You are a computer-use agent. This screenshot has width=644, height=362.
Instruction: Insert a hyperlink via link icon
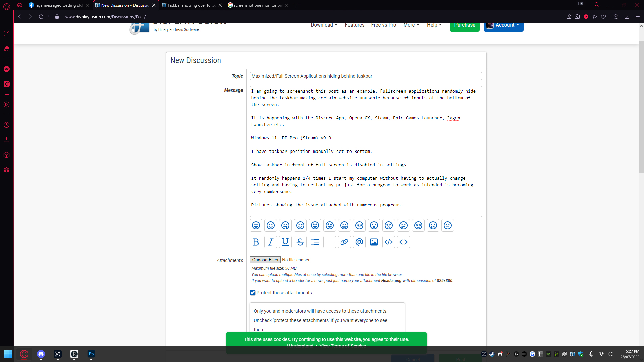coord(344,242)
